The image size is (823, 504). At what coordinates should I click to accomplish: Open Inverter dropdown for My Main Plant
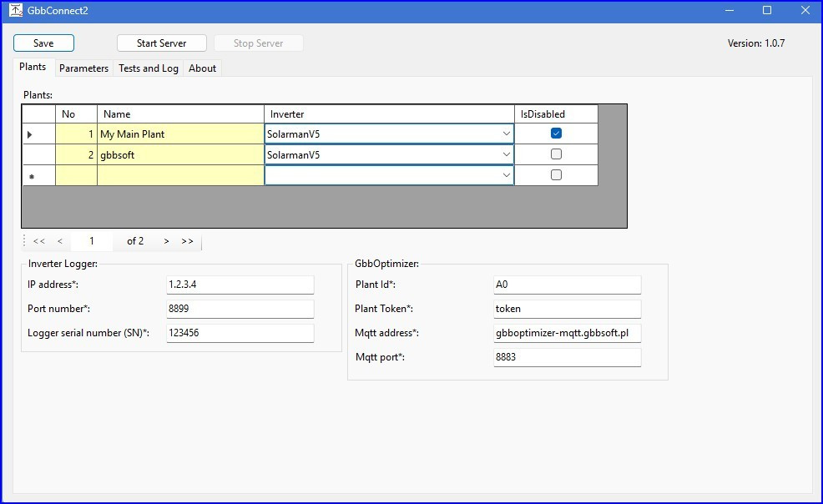(x=506, y=134)
